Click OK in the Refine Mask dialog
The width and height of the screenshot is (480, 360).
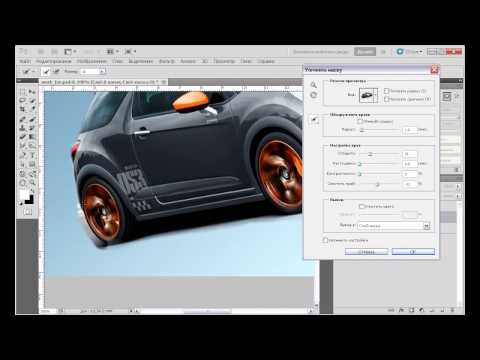(x=413, y=252)
